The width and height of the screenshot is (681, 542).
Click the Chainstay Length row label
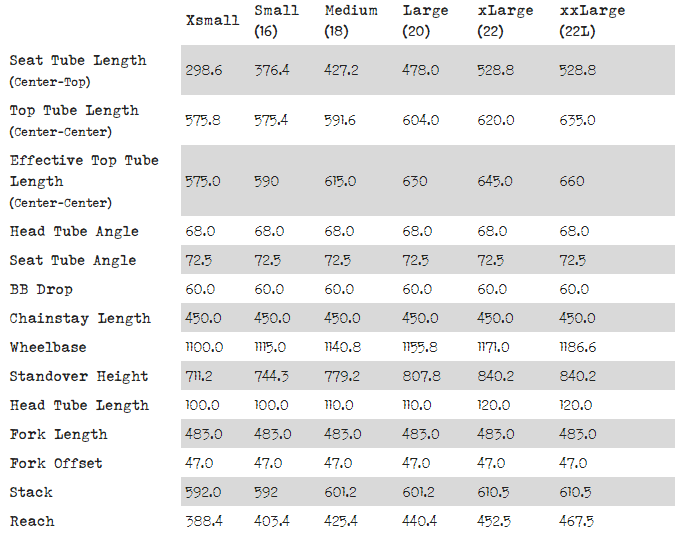click(x=80, y=318)
